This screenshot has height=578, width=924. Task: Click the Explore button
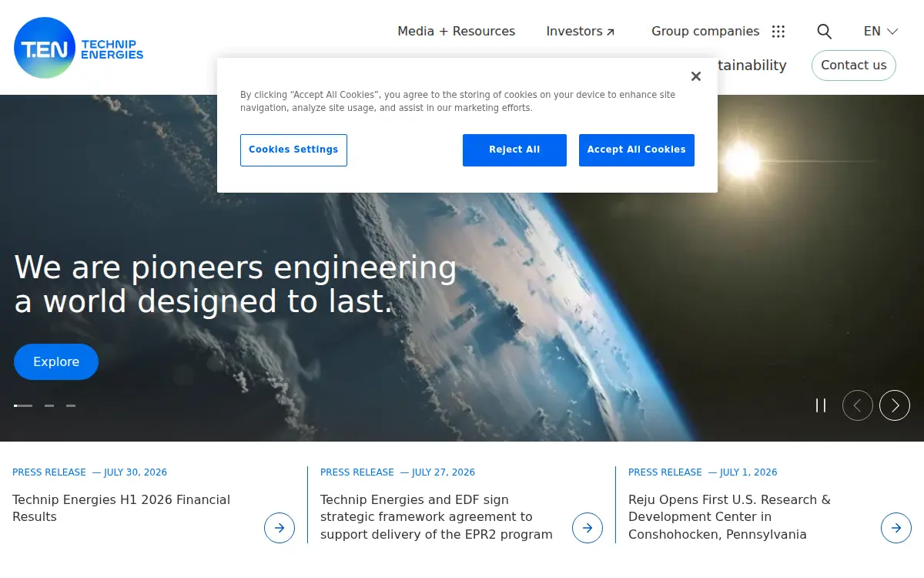tap(56, 362)
